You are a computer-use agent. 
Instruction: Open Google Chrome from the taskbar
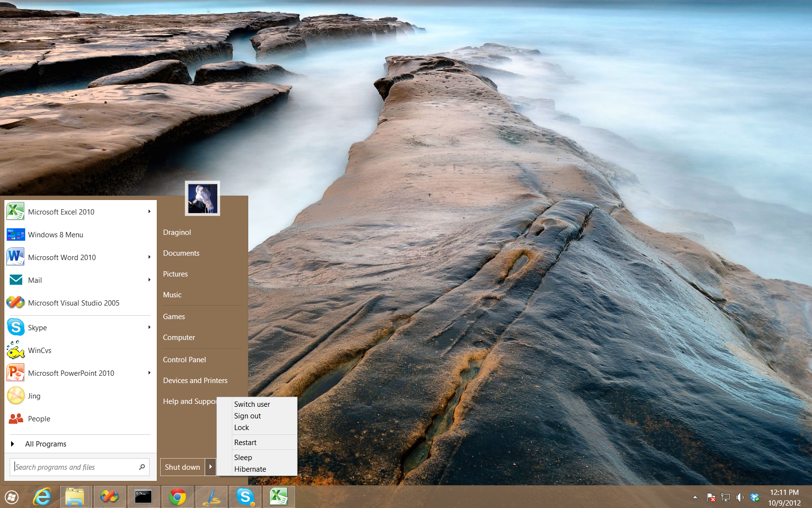point(178,497)
